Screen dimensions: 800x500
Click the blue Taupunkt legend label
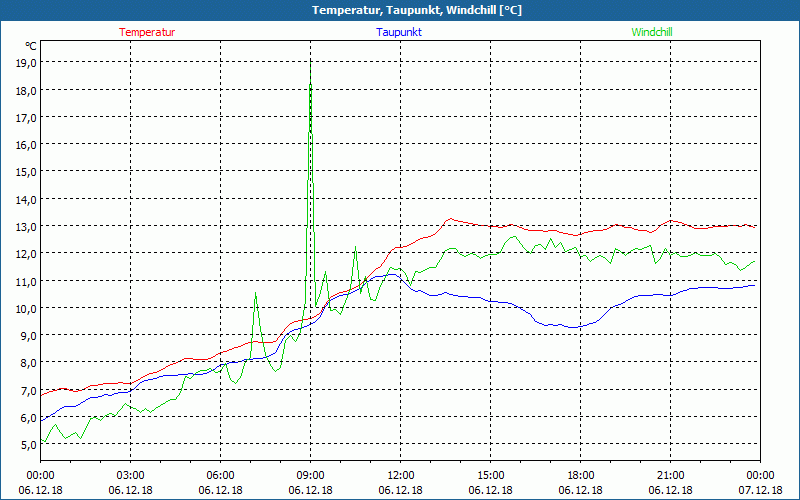[399, 32]
